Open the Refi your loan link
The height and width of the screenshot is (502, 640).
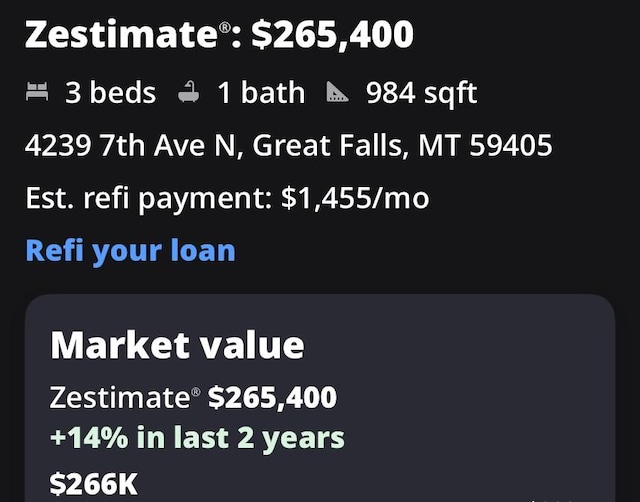tap(131, 251)
